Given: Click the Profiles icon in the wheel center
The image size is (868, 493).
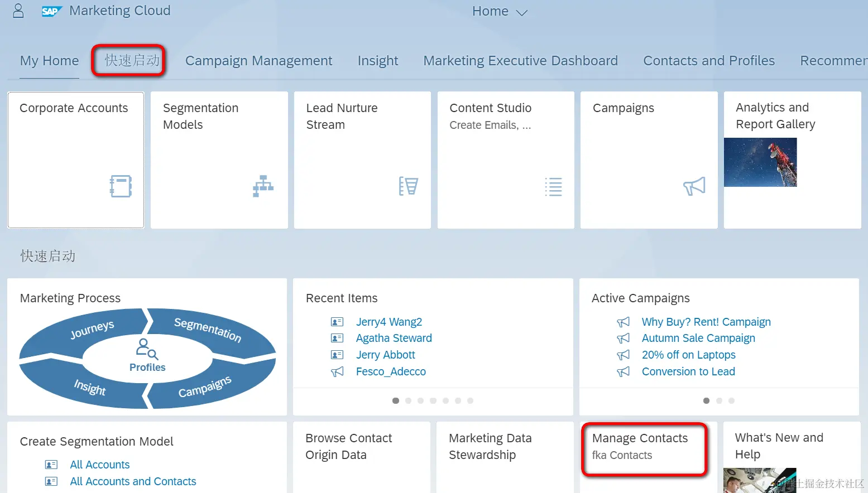Looking at the screenshot, I should click(x=147, y=349).
